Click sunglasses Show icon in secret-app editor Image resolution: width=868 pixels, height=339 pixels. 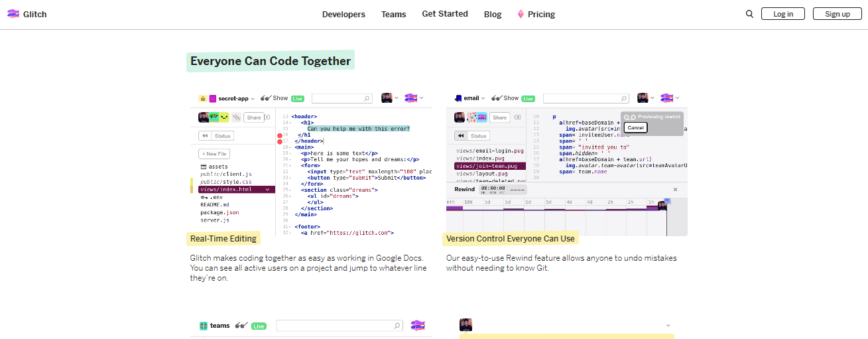266,98
